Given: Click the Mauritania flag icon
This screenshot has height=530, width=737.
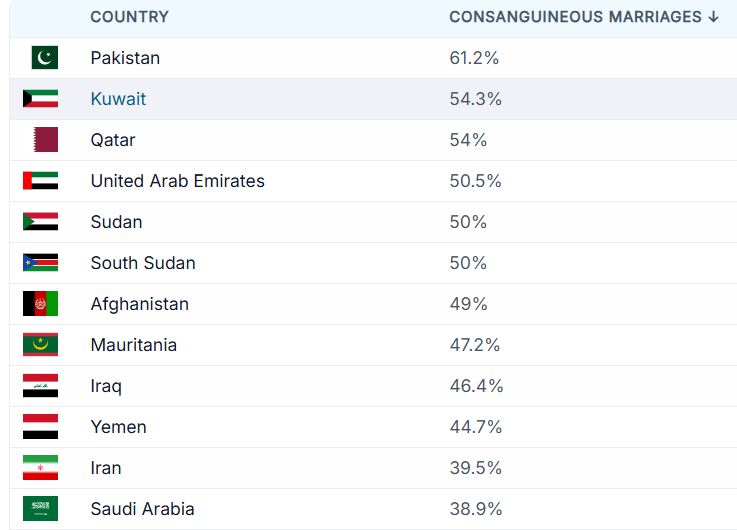Looking at the screenshot, I should pyautogui.click(x=40, y=344).
